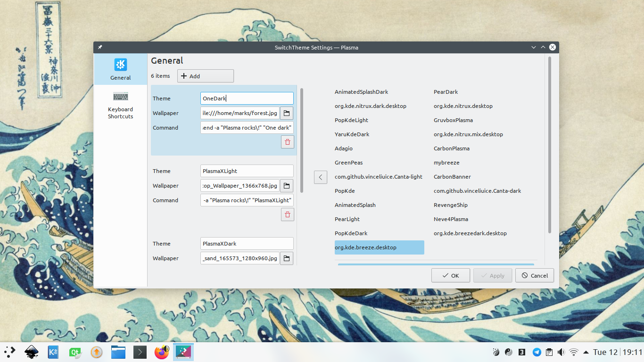
Task: Click the theme items list scrollbar
Action: point(302,140)
